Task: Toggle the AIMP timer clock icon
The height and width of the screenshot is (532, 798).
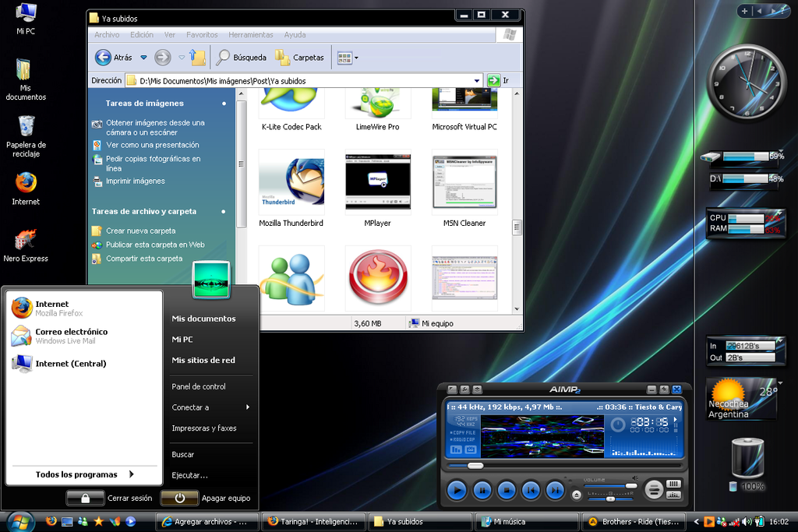Action: coord(618,425)
